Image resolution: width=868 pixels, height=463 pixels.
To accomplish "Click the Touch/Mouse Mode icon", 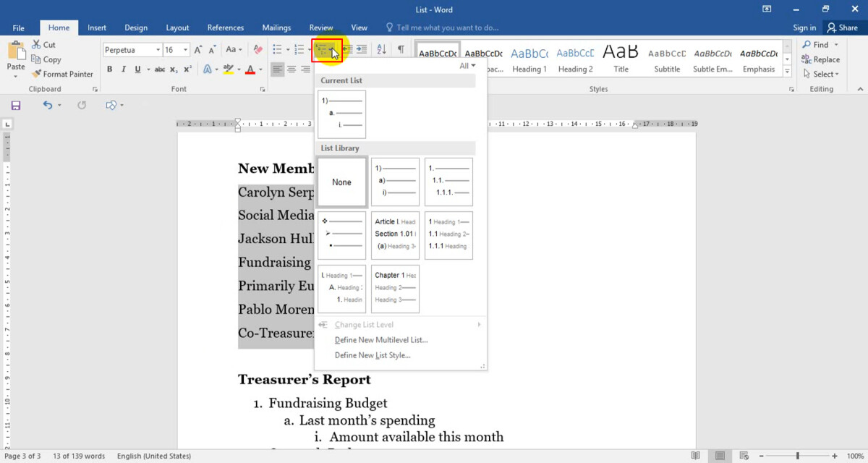I will pos(111,106).
